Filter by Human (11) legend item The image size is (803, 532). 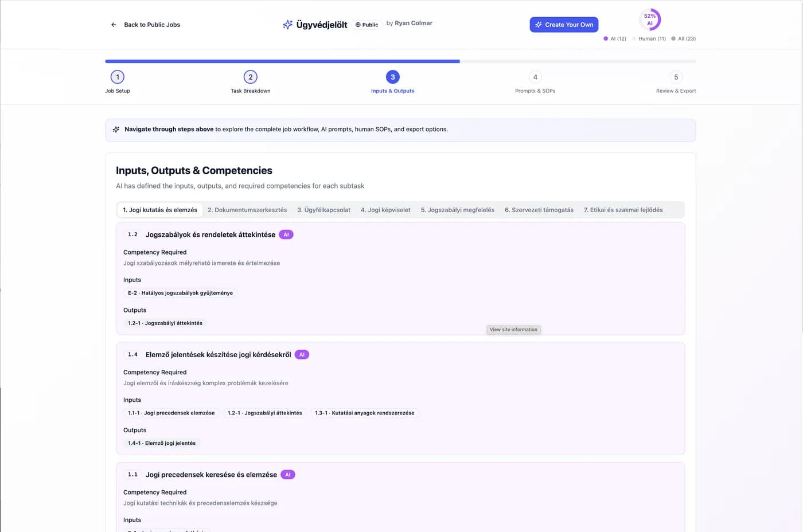[649, 38]
